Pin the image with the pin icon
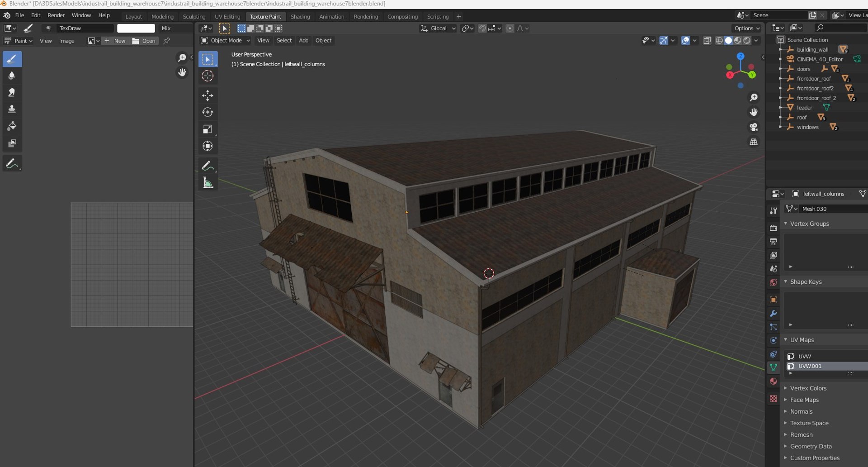Image resolution: width=868 pixels, height=467 pixels. tap(167, 41)
